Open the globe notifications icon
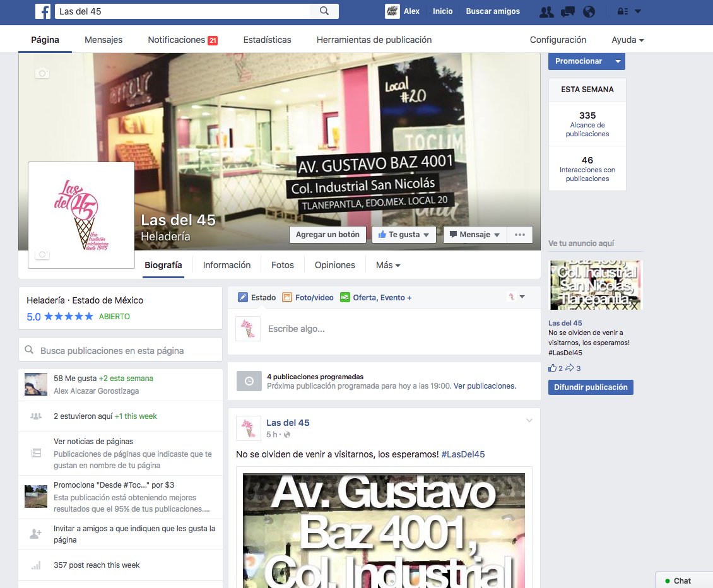The width and height of the screenshot is (713, 588). tap(589, 12)
